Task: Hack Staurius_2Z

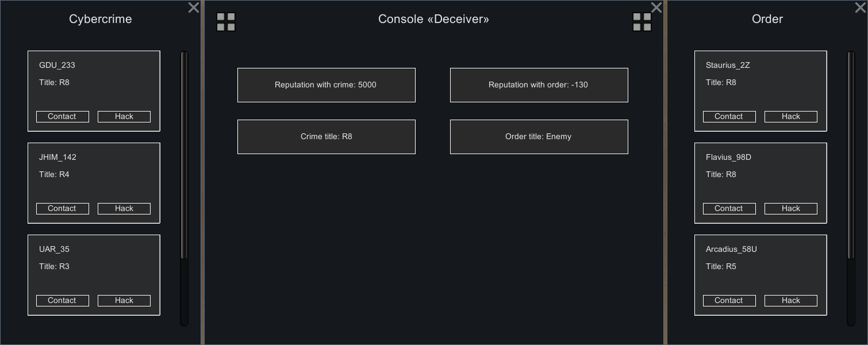Action: (x=791, y=117)
